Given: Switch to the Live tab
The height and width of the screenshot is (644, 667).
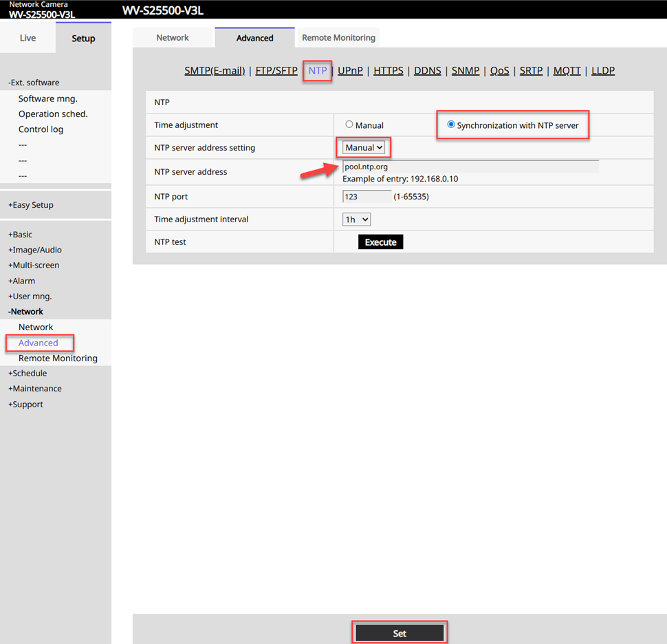Looking at the screenshot, I should (x=28, y=38).
